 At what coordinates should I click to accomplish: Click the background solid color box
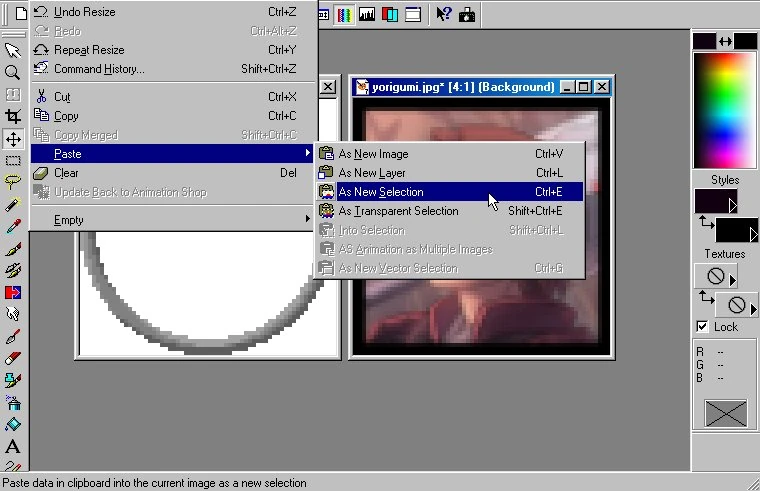pos(745,42)
